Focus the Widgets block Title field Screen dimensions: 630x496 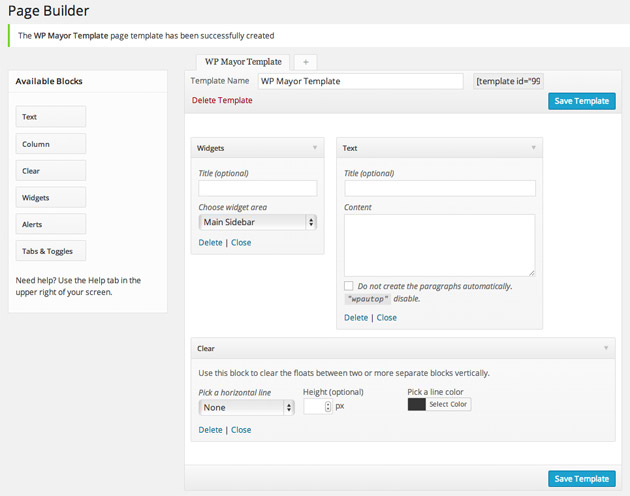coord(258,188)
